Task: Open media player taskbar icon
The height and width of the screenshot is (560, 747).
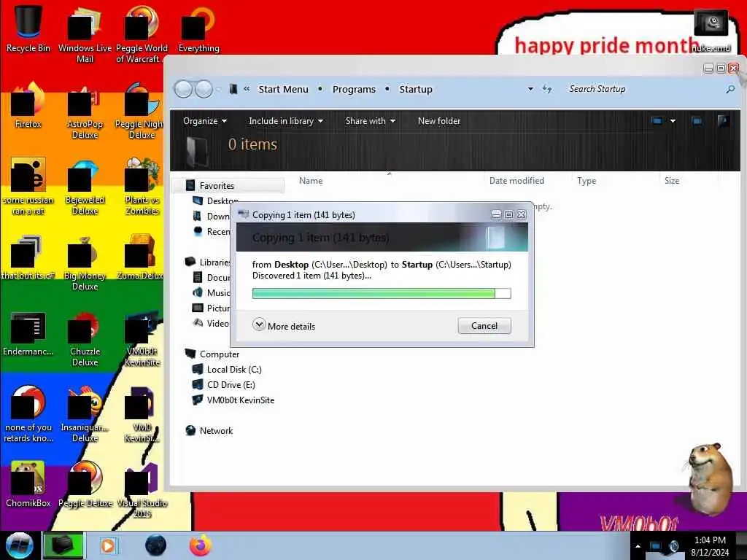Action: pos(108,545)
